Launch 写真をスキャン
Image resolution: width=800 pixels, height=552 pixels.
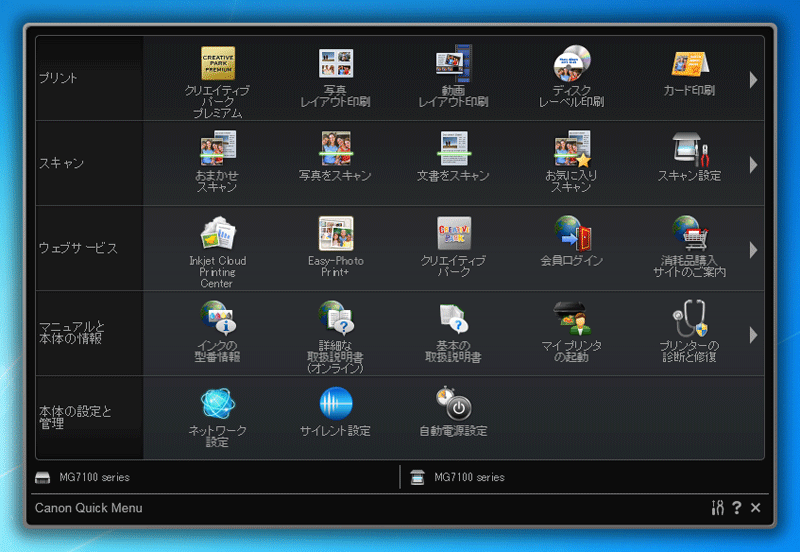336,148
